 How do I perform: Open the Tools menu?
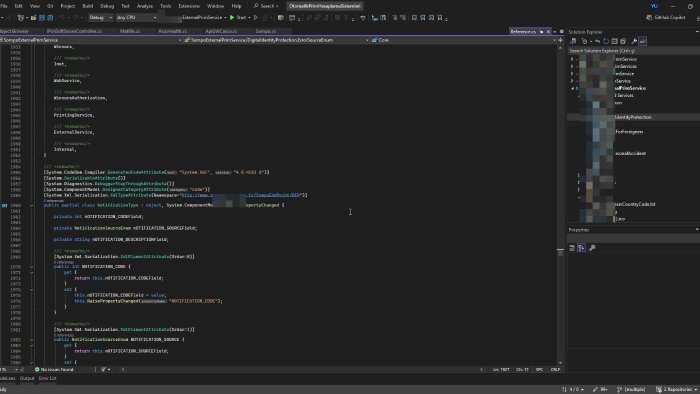pos(166,6)
